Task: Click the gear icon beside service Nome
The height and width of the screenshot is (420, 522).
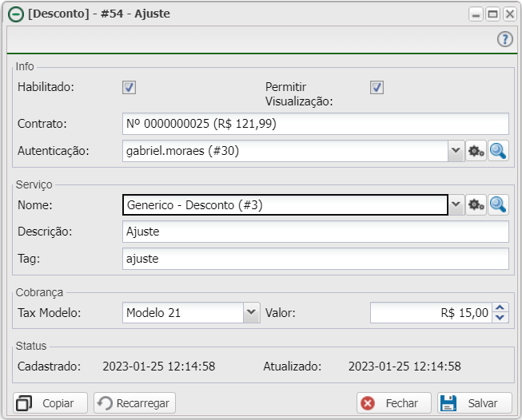Action: [476, 205]
